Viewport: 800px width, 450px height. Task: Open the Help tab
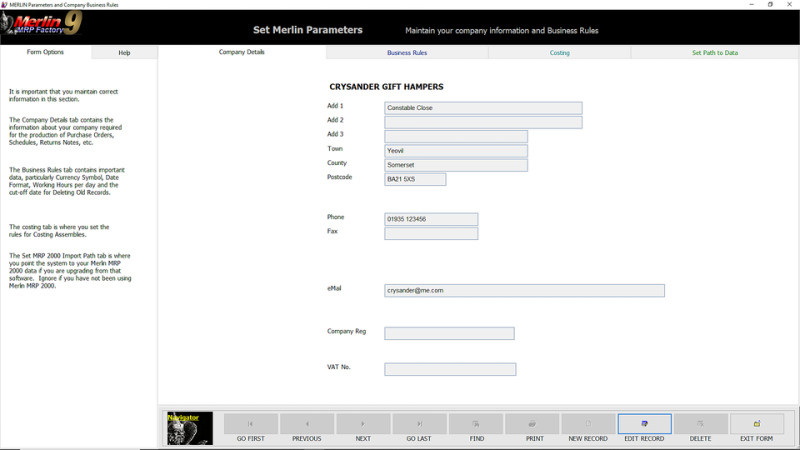pyautogui.click(x=124, y=52)
